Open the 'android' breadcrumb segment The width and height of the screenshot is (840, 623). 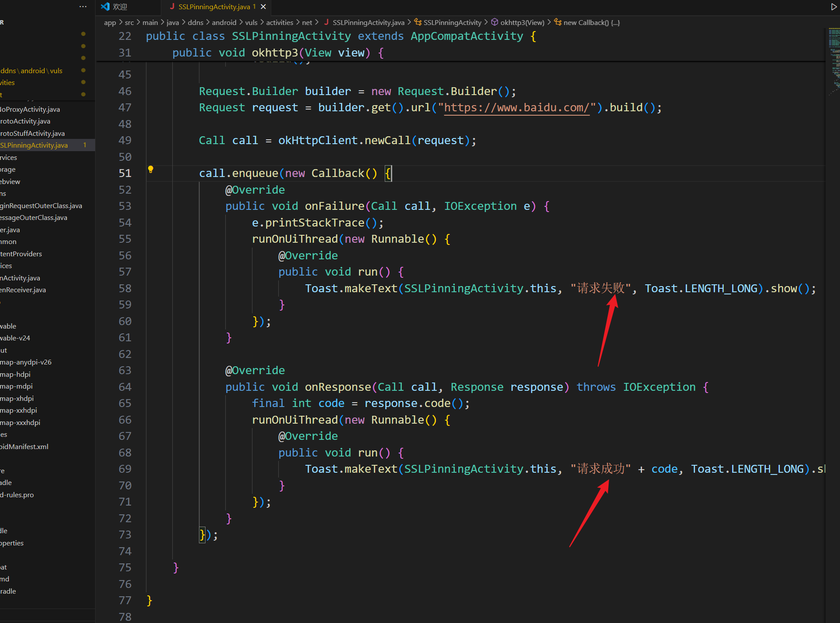pos(224,22)
